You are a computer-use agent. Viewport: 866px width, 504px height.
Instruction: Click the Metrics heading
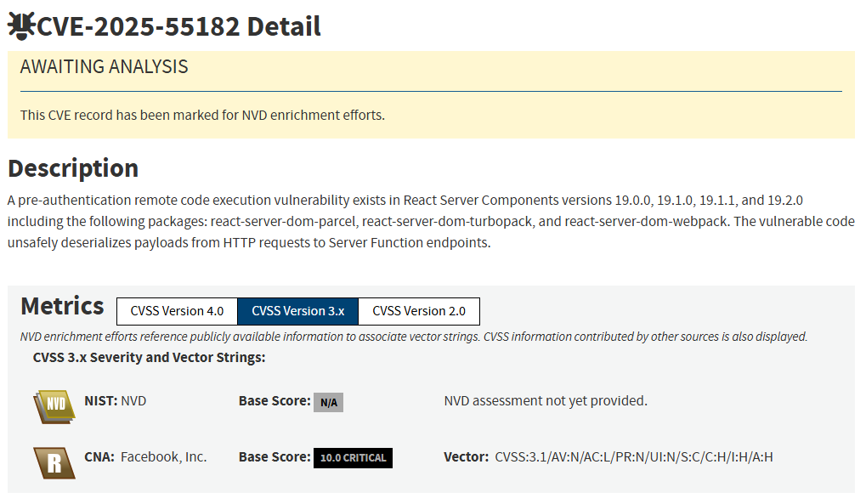(62, 306)
